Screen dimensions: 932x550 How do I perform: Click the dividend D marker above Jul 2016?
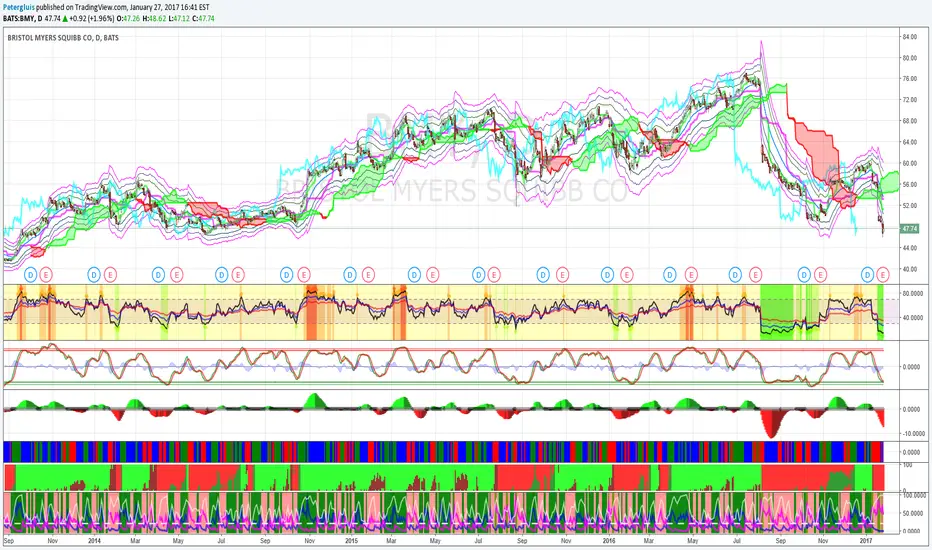(735, 275)
